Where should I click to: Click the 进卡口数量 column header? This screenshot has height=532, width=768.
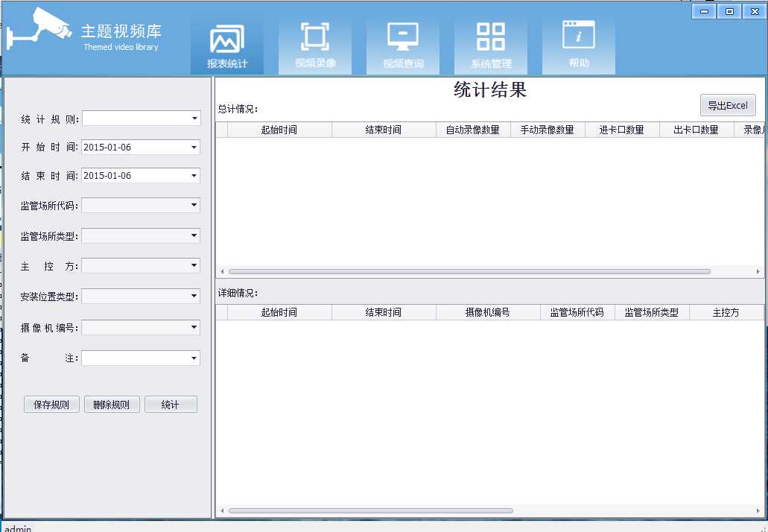(622, 130)
